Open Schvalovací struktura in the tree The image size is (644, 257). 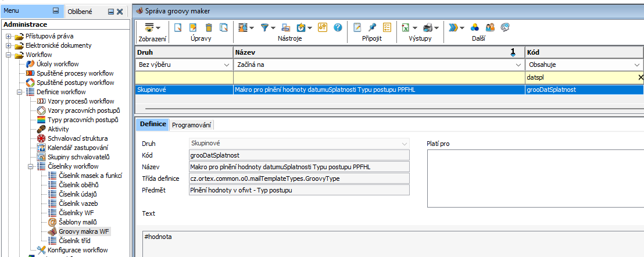pos(77,138)
